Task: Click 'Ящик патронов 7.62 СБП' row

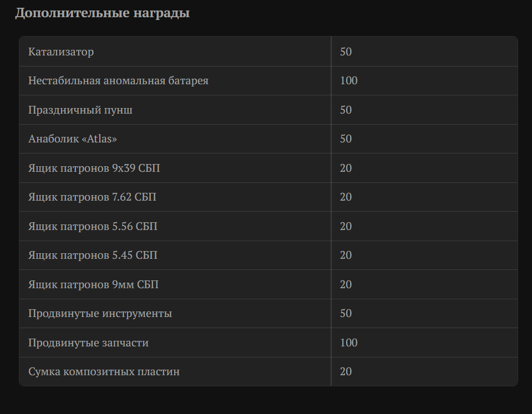Action: point(92,197)
